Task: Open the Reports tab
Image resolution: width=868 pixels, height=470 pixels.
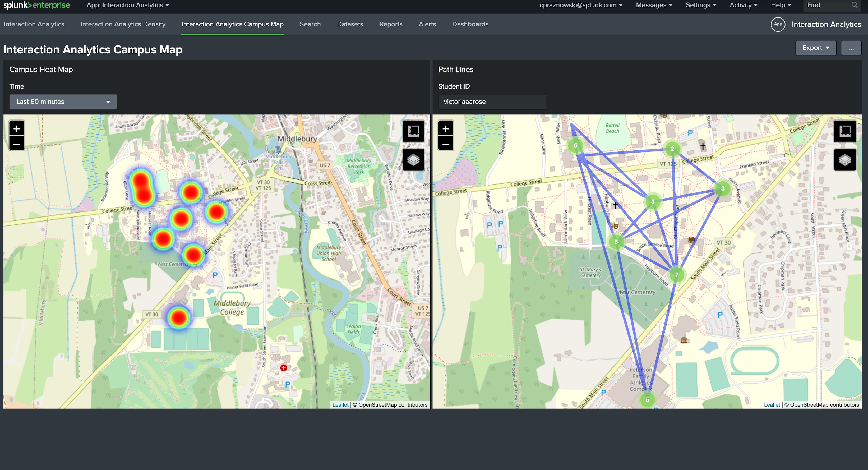Action: click(x=391, y=24)
